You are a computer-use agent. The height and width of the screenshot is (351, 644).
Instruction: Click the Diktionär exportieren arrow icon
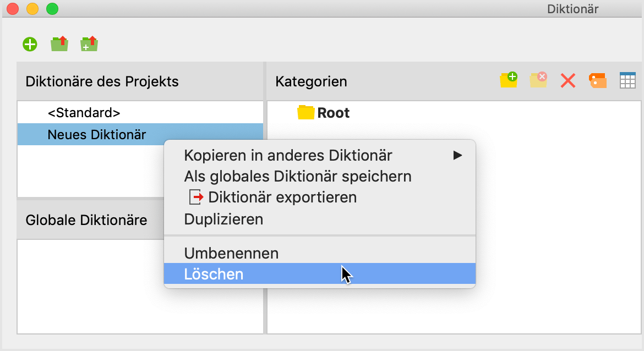coord(197,198)
